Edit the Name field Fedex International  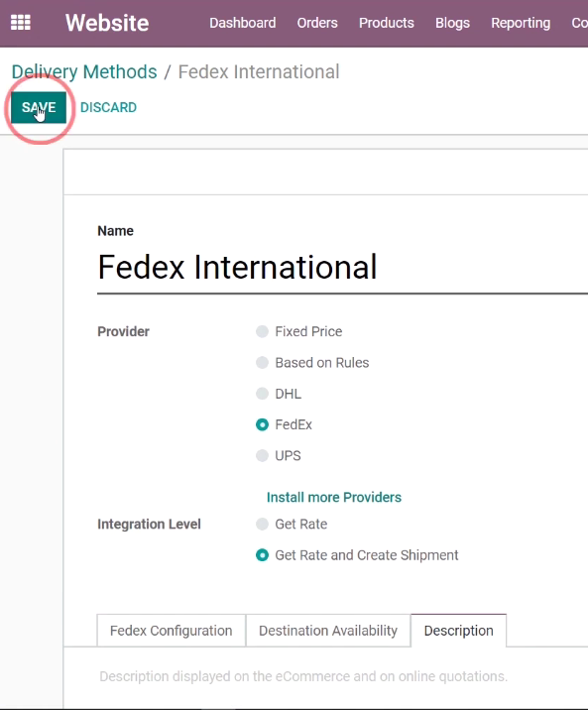pyautogui.click(x=342, y=267)
